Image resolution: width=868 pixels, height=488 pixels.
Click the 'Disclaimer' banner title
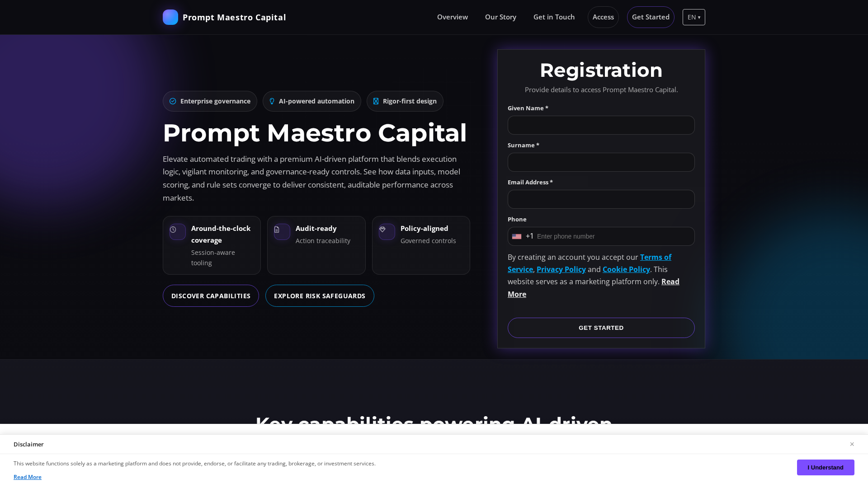28,444
